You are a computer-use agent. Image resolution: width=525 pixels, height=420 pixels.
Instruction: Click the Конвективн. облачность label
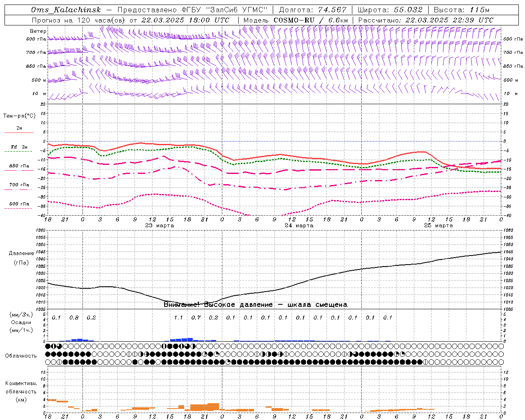pyautogui.click(x=21, y=387)
